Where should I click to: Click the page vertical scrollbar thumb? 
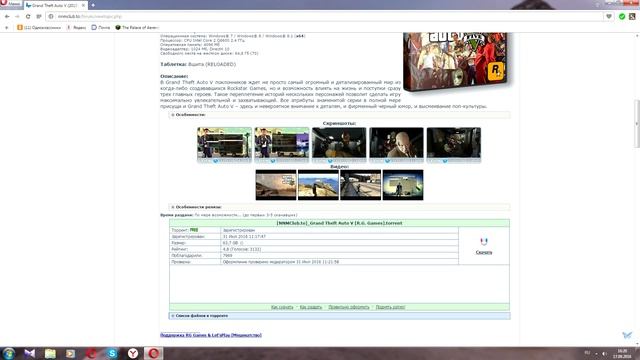[637, 123]
